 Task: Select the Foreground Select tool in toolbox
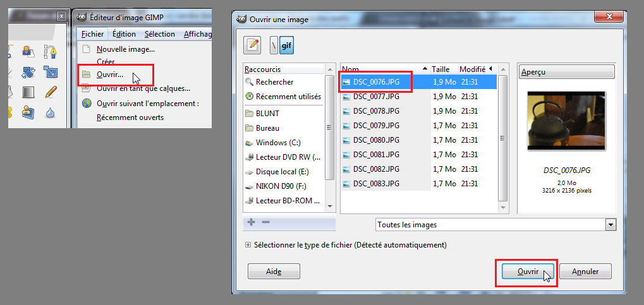click(x=28, y=52)
